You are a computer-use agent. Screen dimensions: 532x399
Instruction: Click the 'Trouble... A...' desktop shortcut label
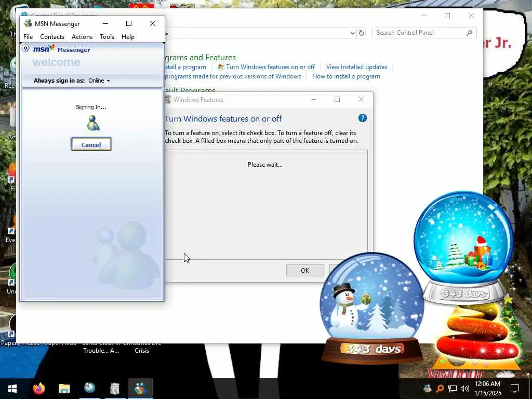click(x=101, y=351)
